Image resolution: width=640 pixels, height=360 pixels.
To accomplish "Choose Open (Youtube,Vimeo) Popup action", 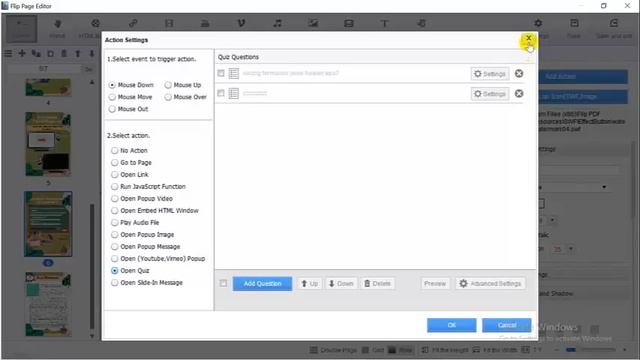I will click(x=114, y=259).
